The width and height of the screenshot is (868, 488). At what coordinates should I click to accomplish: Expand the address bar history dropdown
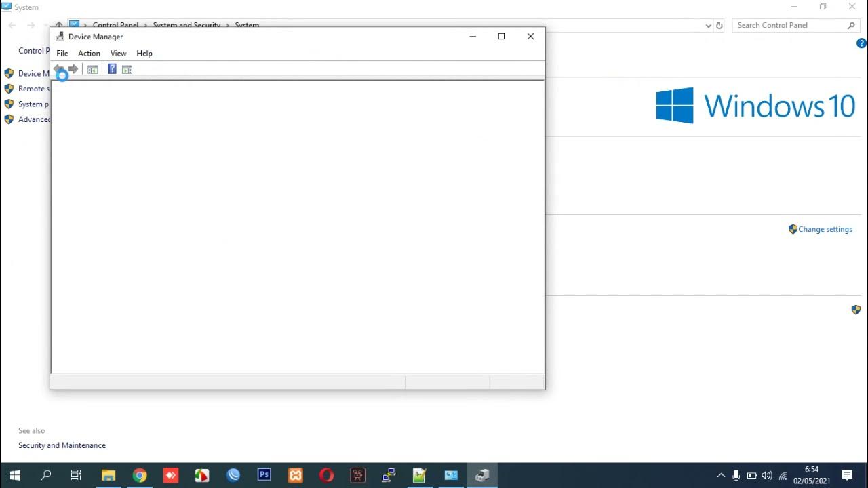tap(709, 26)
